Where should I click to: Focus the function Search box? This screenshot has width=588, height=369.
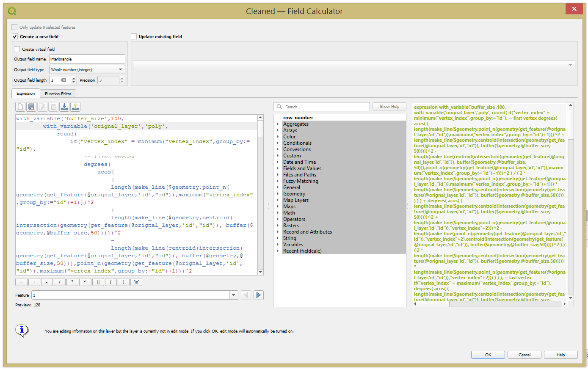point(322,107)
